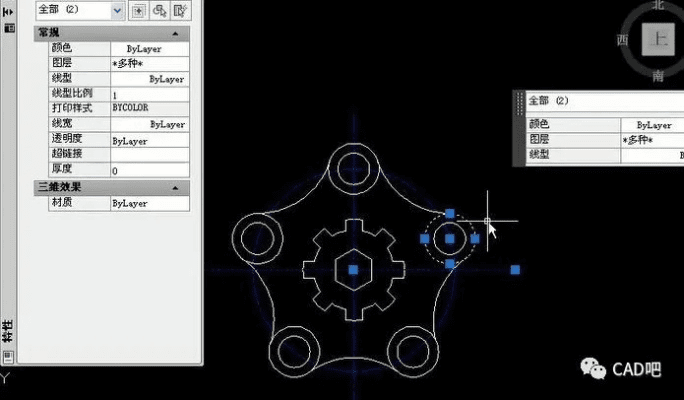The width and height of the screenshot is (684, 400).
Task: Collapse the 三维效果 section
Action: coord(176,187)
